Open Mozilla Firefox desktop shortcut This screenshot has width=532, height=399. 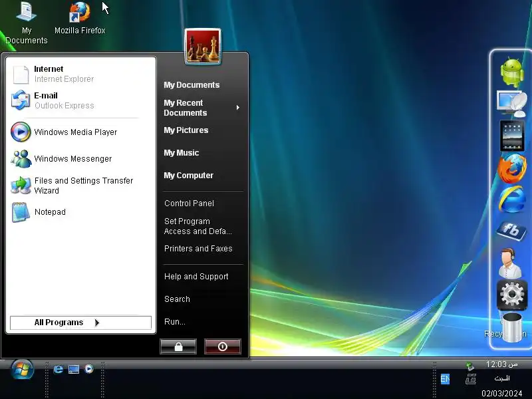coord(80,18)
